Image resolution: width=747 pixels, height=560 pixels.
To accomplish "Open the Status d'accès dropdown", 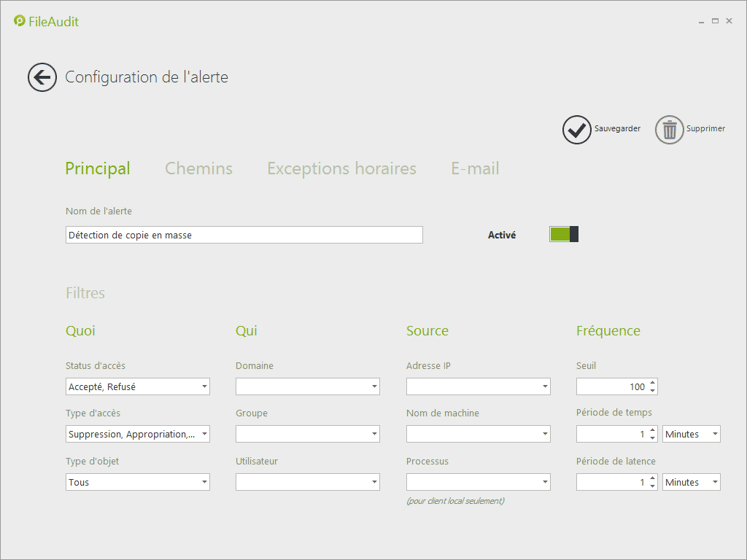I will click(x=204, y=386).
